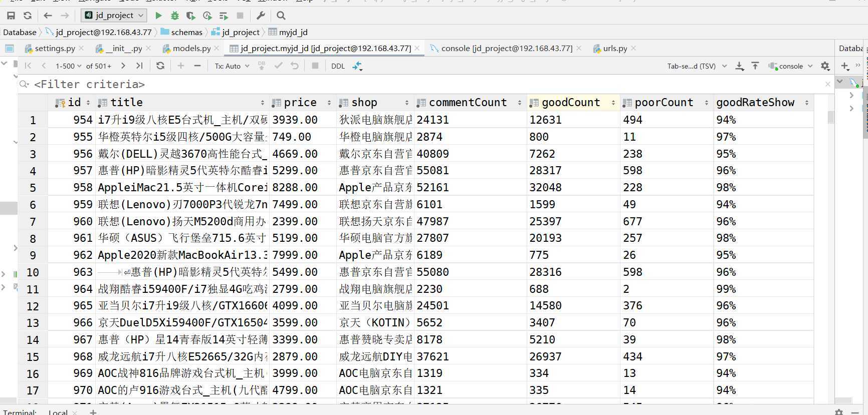
Task: Sort by the poorCount column header
Action: (x=666, y=103)
